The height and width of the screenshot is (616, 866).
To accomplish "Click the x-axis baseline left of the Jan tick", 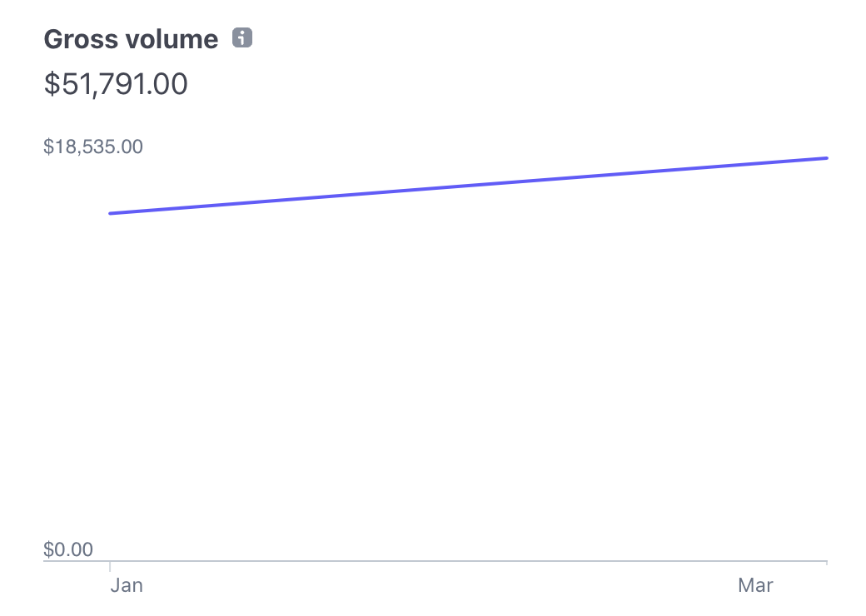I will 77,561.
